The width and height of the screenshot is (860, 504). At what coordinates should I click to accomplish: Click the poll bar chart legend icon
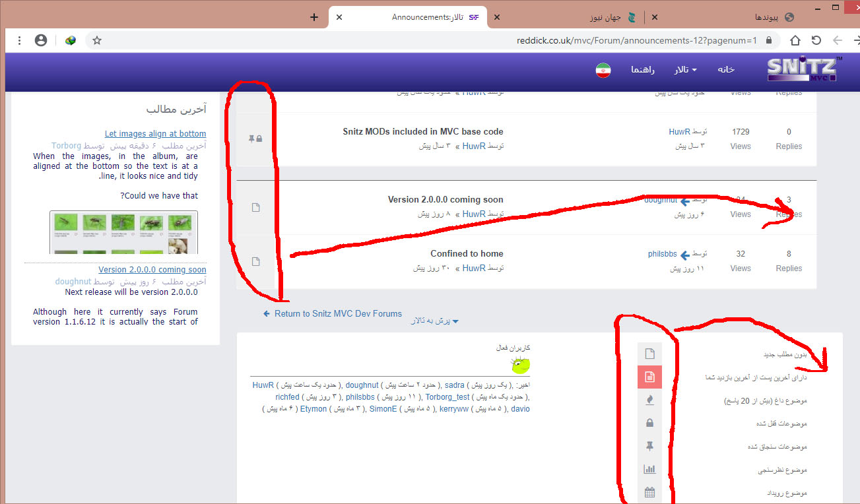649,469
